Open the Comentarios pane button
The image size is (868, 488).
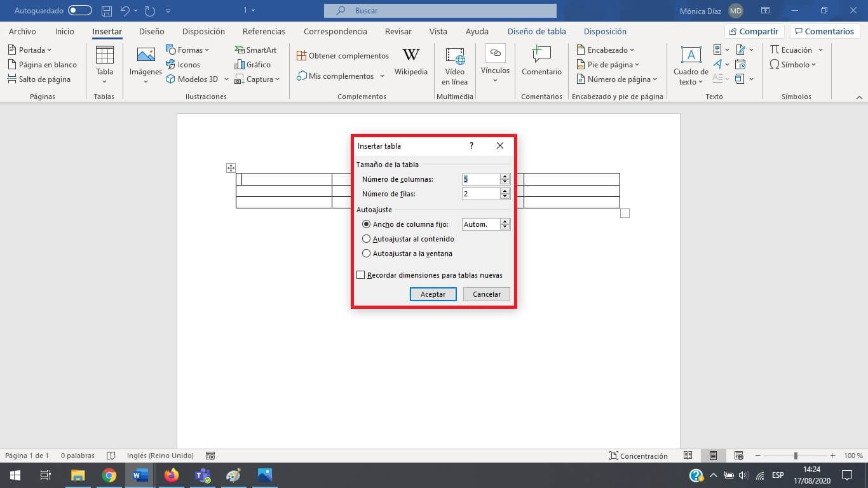[824, 31]
